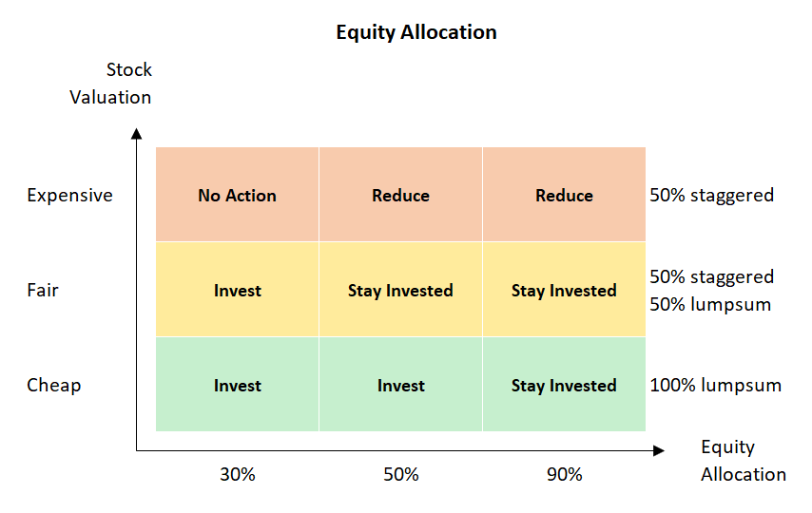This screenshot has height=513, width=812.
Task: Click green "Stay Invested" cell in Cheap row
Action: point(564,386)
